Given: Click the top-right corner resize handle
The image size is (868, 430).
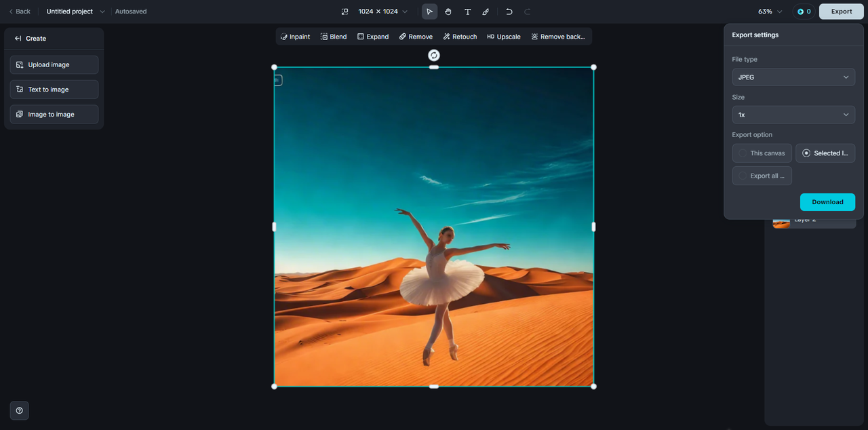Looking at the screenshot, I should tap(593, 67).
